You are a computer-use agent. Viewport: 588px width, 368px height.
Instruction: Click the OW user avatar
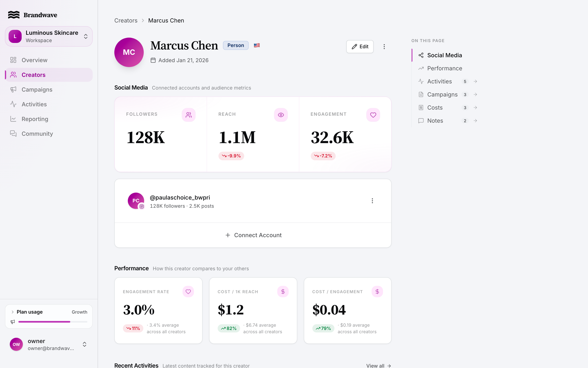click(16, 344)
